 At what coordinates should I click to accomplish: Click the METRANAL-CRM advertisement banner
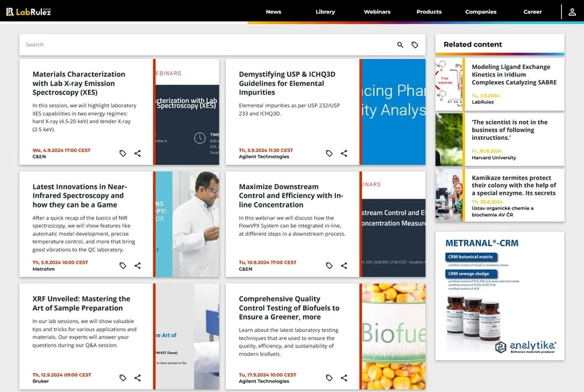tap(500, 296)
